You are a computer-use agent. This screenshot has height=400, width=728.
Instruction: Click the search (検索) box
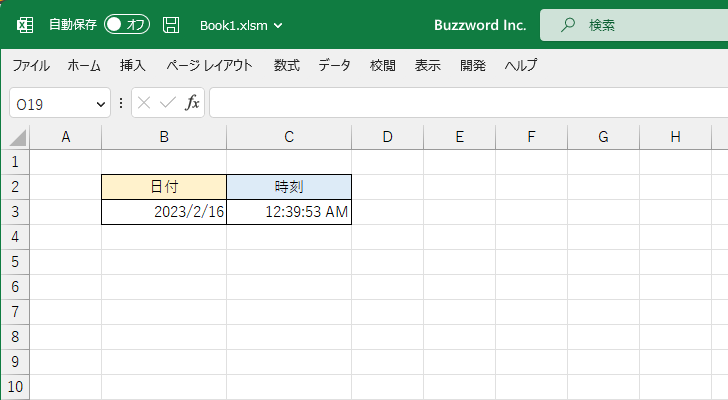634,25
